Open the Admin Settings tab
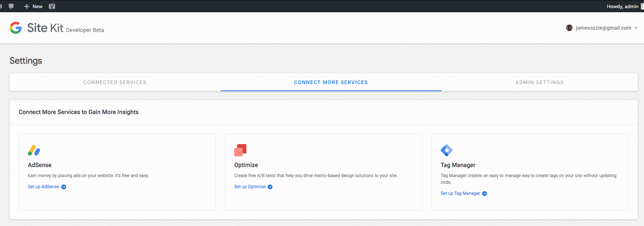 540,82
